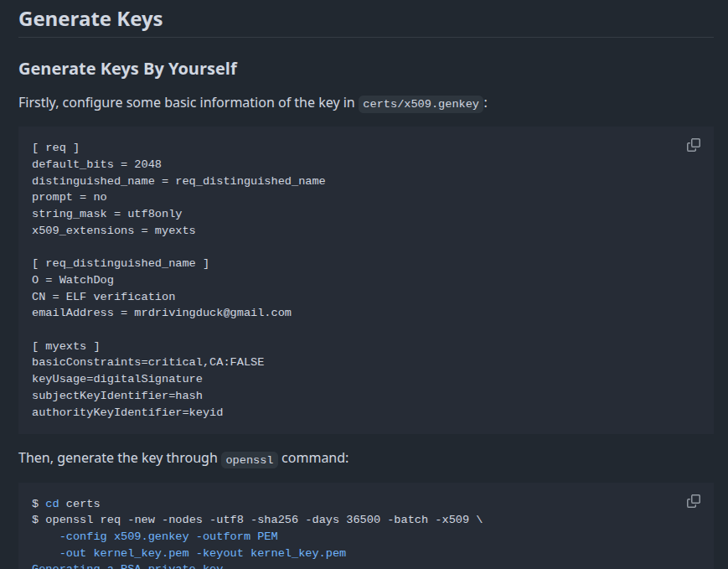728x569 pixels.
Task: Copy the openssl command code block
Action: [693, 501]
